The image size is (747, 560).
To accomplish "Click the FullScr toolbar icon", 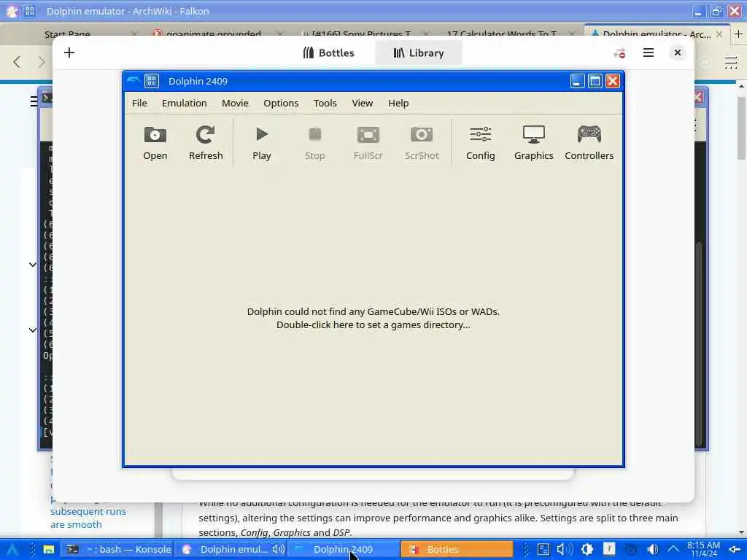I will (x=368, y=143).
